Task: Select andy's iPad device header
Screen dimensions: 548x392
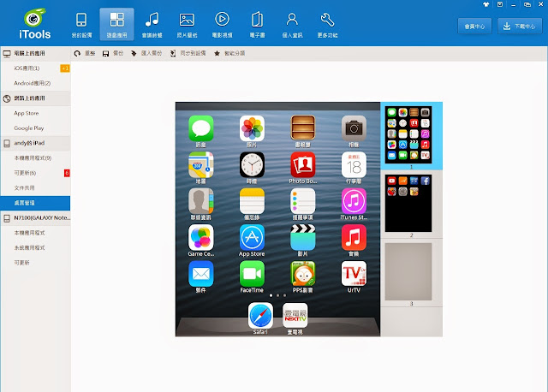Action: (35, 143)
